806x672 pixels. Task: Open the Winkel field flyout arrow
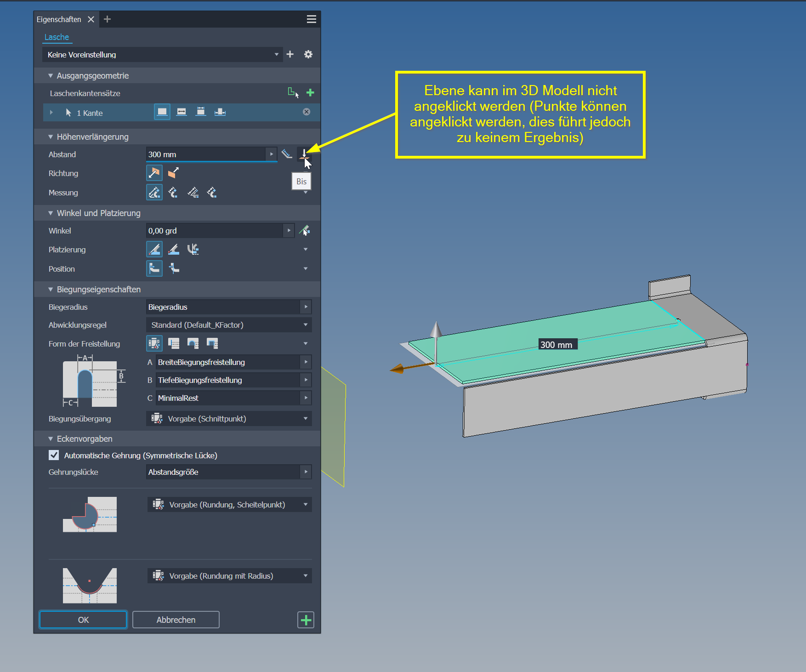pos(289,231)
